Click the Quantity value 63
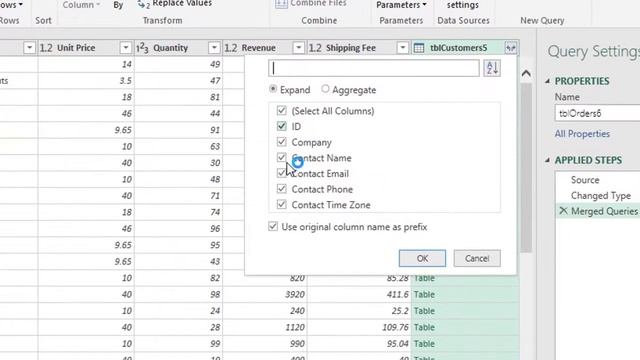640x360 pixels. (x=215, y=146)
